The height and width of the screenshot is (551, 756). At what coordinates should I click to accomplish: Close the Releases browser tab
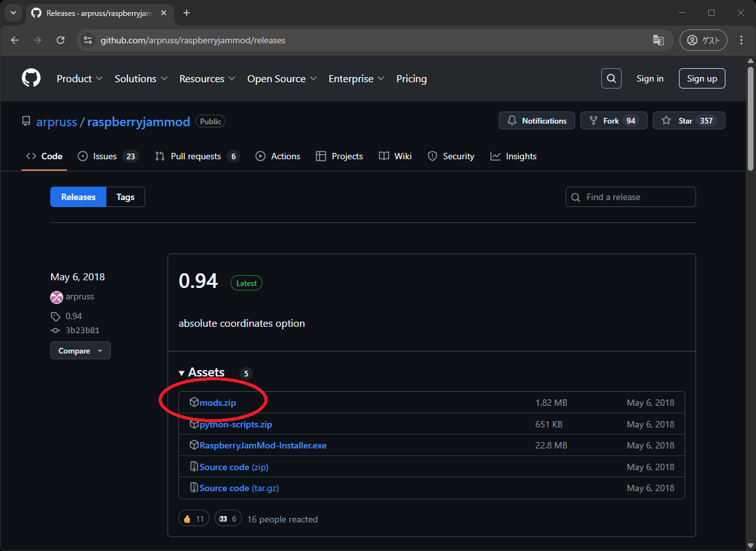[x=164, y=13]
